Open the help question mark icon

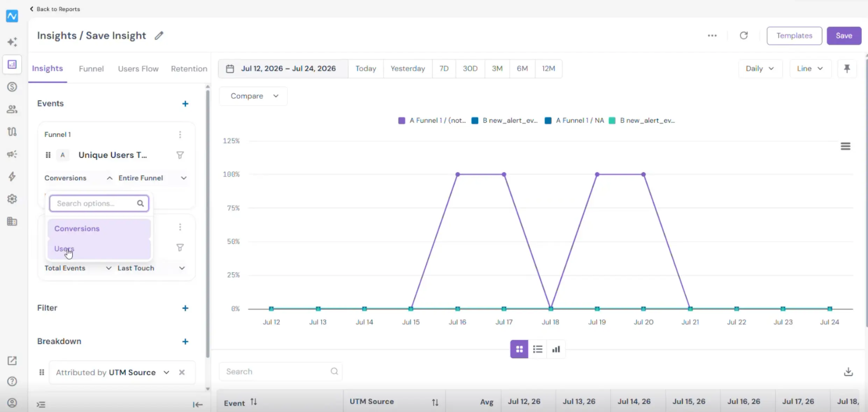point(12,381)
